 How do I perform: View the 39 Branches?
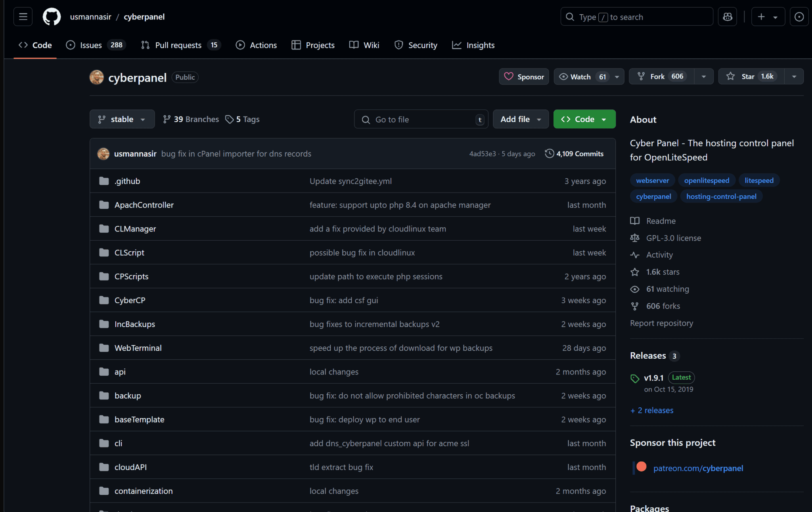(x=191, y=119)
